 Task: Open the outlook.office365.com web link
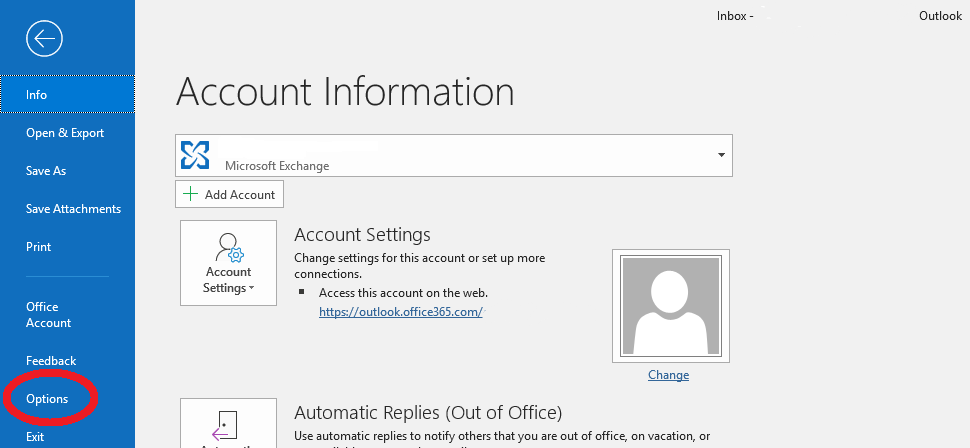pyautogui.click(x=400, y=312)
